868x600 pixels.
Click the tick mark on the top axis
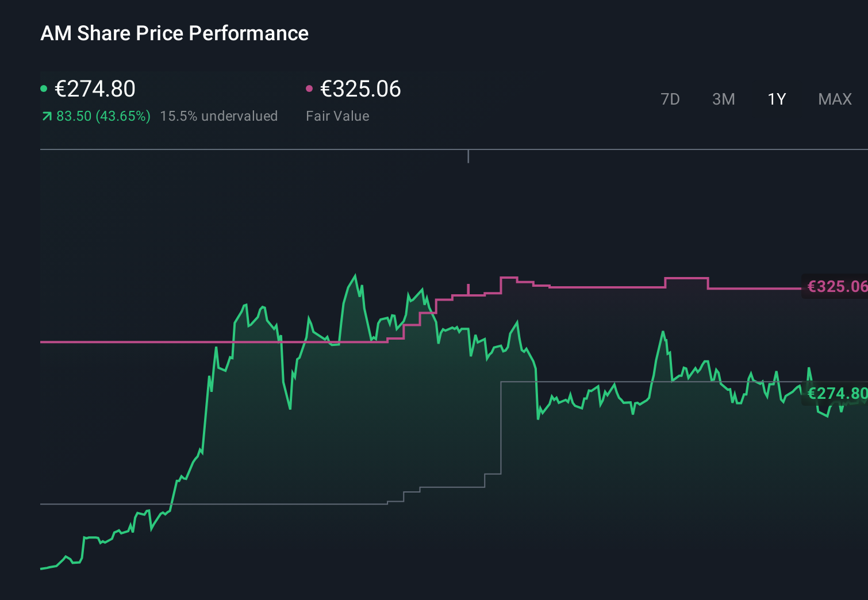coord(468,155)
